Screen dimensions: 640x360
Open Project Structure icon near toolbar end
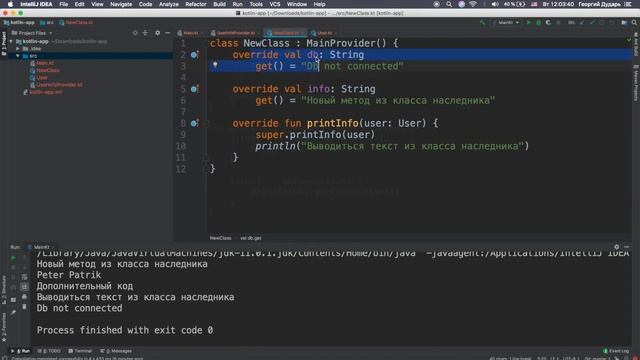(x=624, y=23)
